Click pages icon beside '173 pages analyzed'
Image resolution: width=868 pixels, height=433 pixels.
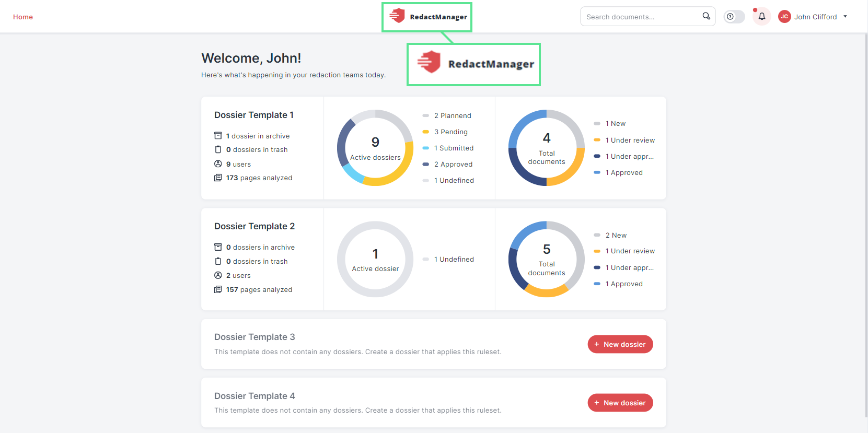218,178
